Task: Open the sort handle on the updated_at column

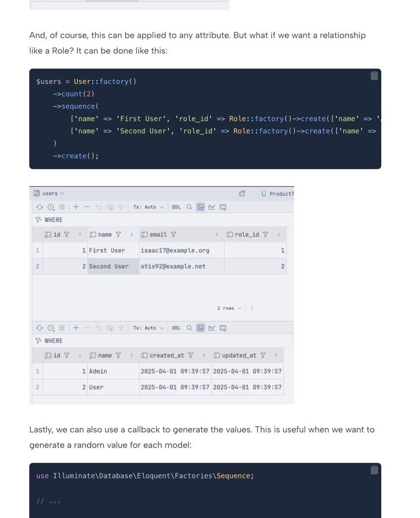Action: pos(276,355)
